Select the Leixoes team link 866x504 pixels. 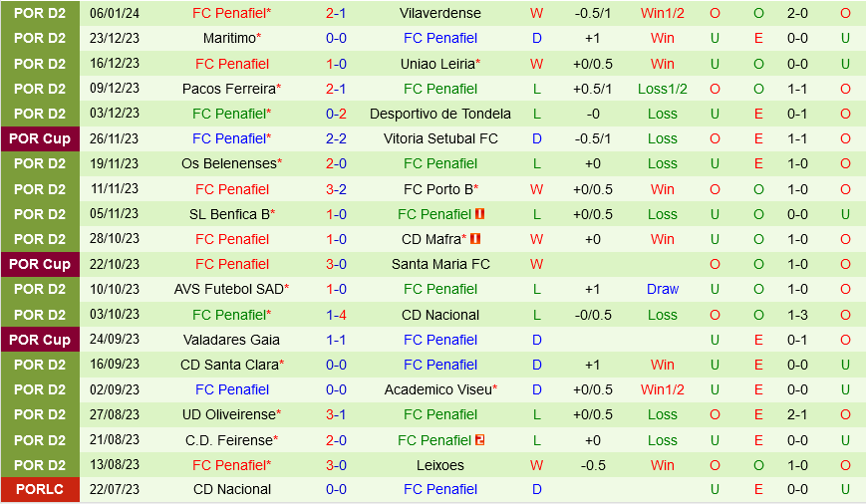pyautogui.click(x=439, y=465)
